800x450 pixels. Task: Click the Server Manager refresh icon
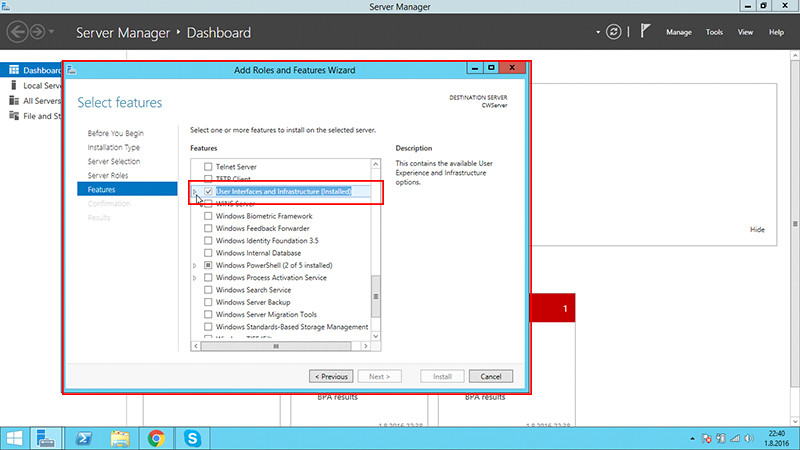coord(613,32)
